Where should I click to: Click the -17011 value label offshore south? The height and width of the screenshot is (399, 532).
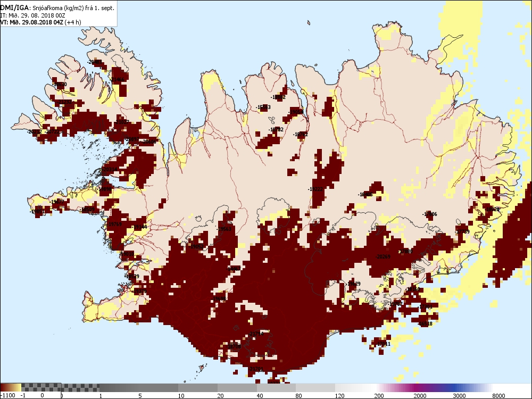click(x=383, y=344)
